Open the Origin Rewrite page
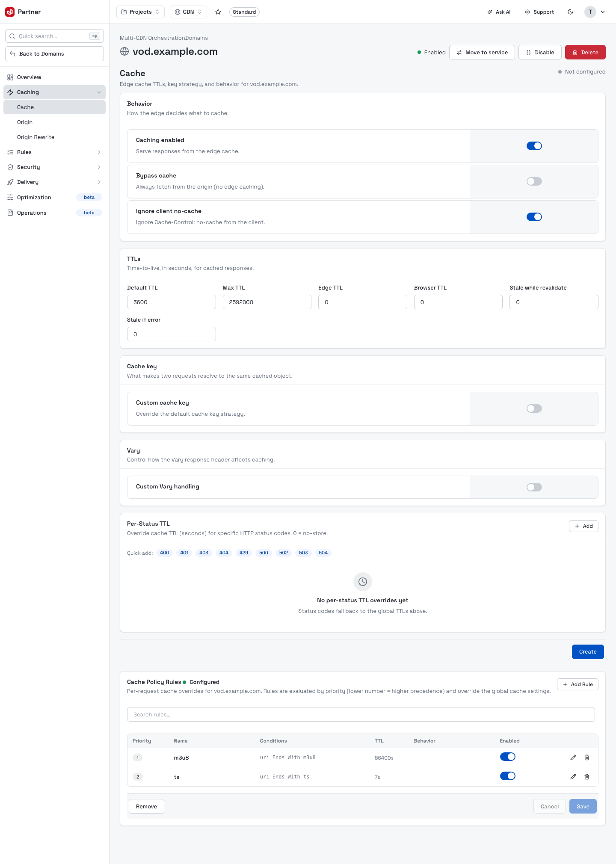Viewport: 616px width, 864px height. coord(54,137)
